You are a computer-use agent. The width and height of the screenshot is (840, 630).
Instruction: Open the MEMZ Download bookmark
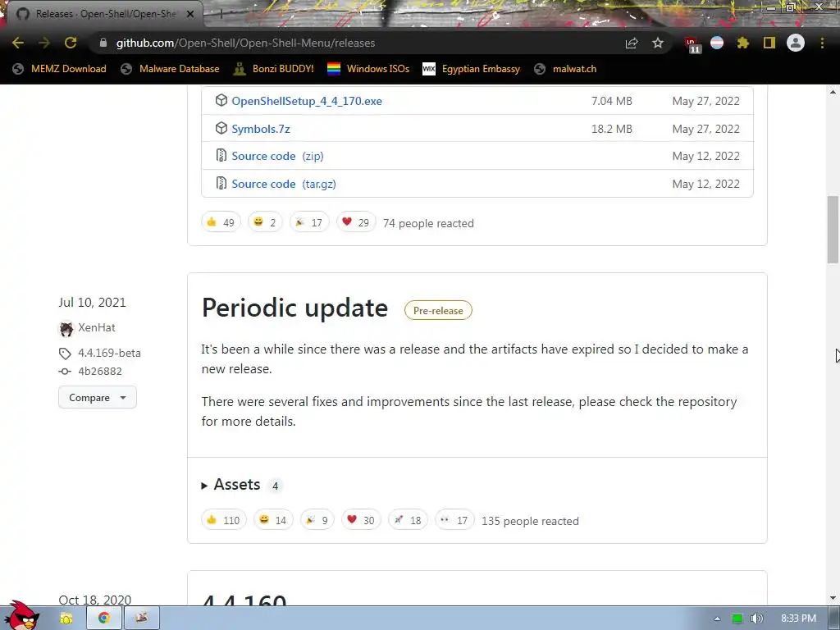click(59, 69)
